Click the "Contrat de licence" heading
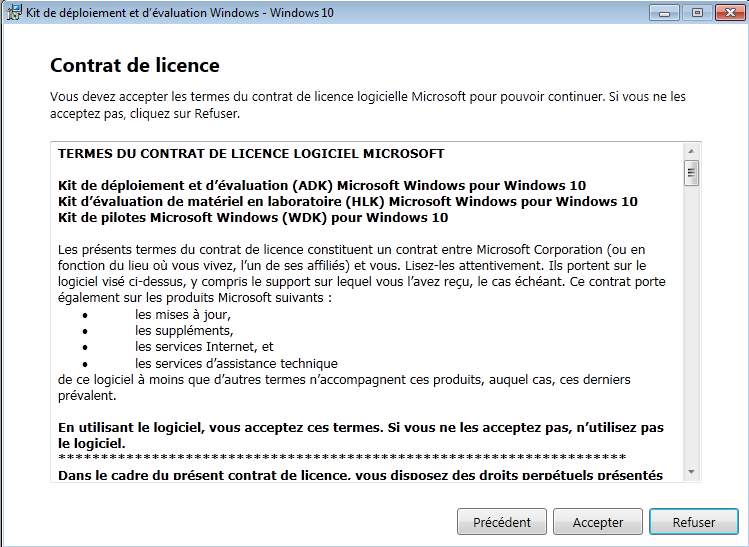The image size is (749, 547). pos(135,66)
